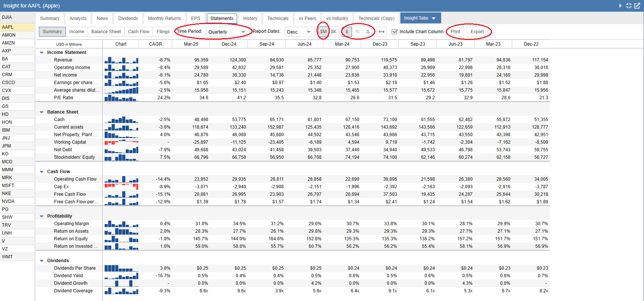Select MSFT in the ticker list

tap(17, 186)
